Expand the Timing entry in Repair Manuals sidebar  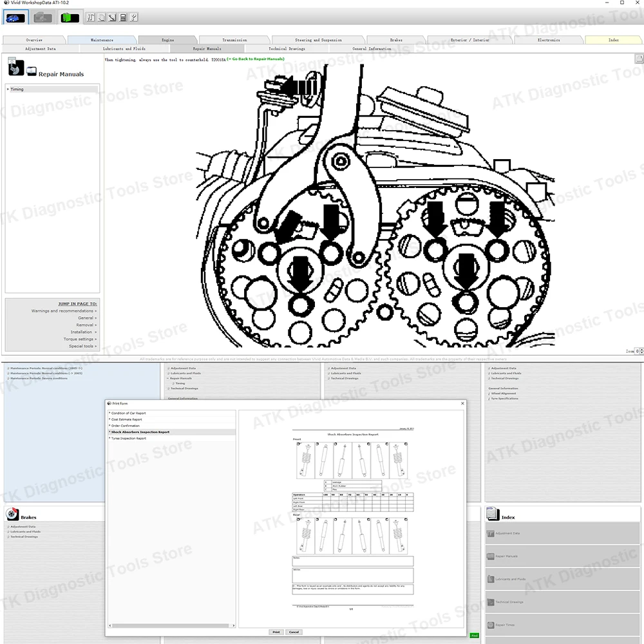point(52,89)
